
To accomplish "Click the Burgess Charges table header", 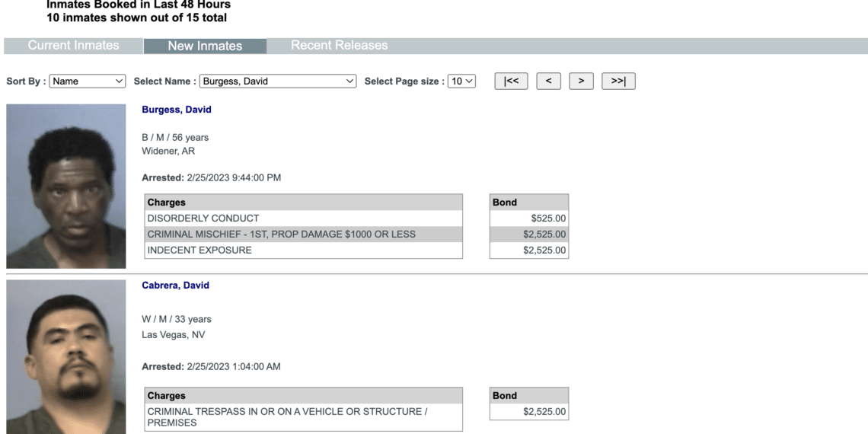I will tap(303, 202).
